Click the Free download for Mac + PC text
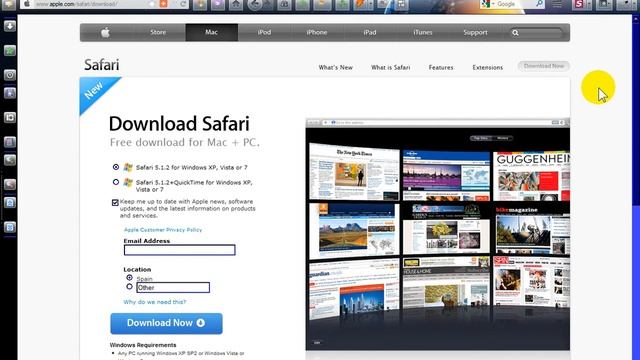Image resolution: width=640 pixels, height=360 pixels. 184,142
